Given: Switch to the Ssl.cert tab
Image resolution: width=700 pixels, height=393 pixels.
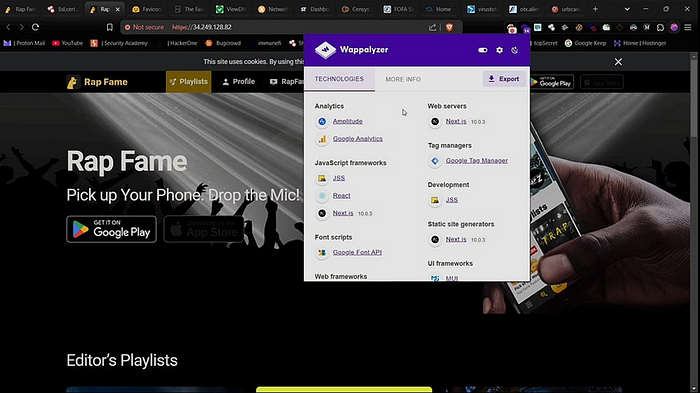Looking at the screenshot, I should [62, 9].
